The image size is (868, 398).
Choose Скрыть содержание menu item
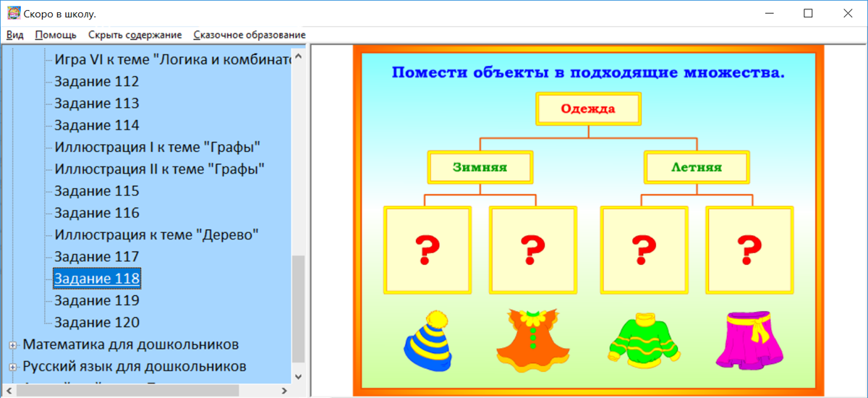tap(135, 35)
